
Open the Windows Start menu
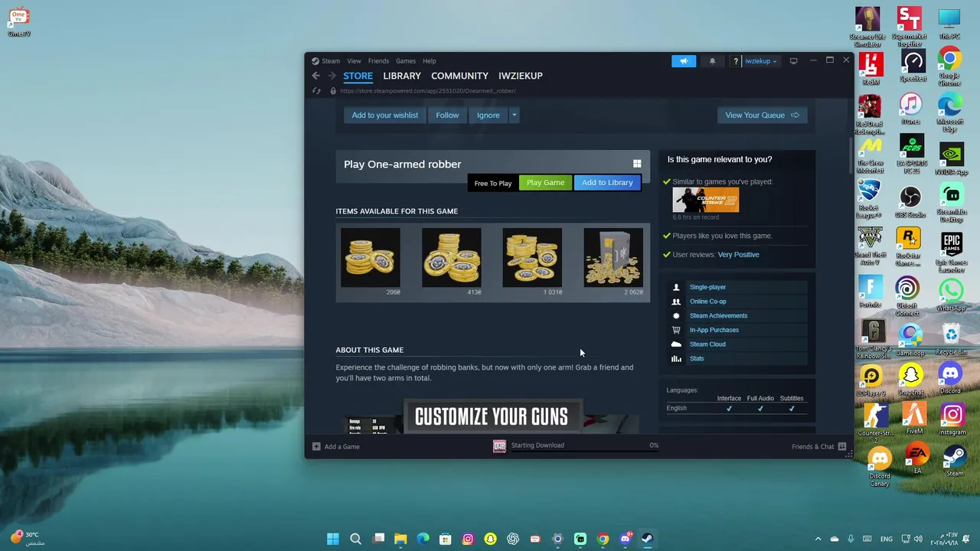click(x=333, y=539)
